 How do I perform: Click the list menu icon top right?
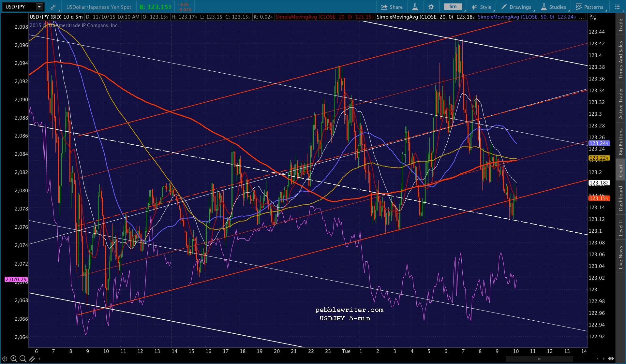pyautogui.click(x=617, y=7)
